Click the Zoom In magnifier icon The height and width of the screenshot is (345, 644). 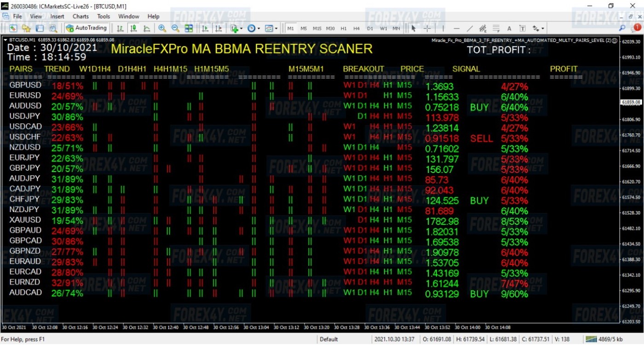(162, 28)
